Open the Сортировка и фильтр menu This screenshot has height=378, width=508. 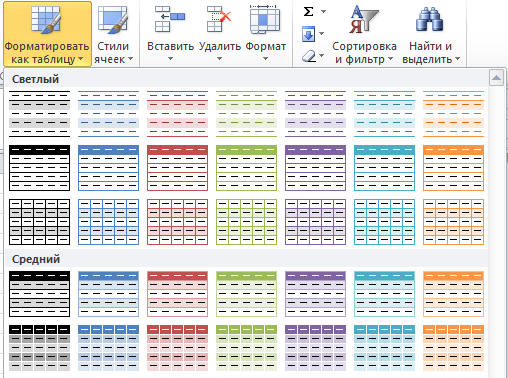[364, 34]
